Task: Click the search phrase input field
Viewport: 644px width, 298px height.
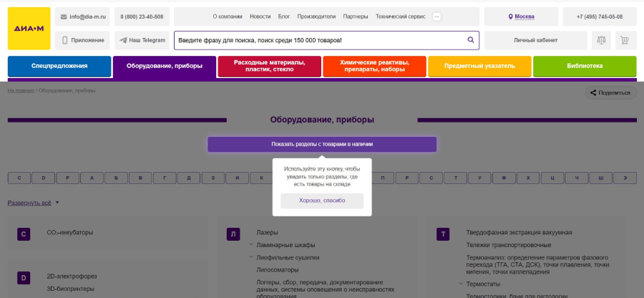Action: (x=321, y=40)
